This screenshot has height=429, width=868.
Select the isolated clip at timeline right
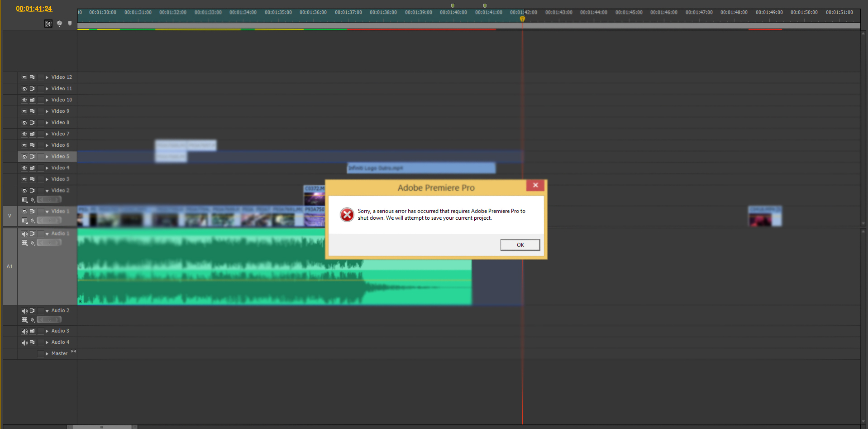(x=765, y=216)
